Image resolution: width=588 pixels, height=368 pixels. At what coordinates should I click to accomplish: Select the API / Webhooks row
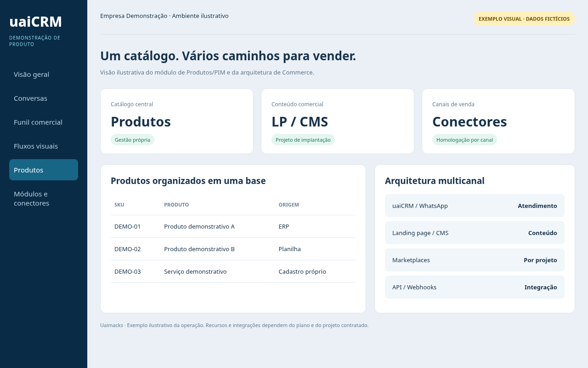[475, 287]
